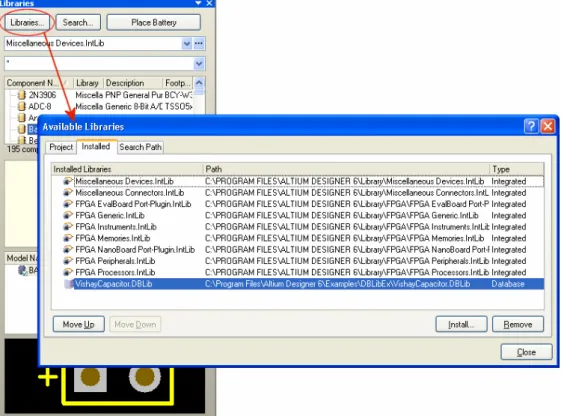Click the ADC-8 component icon
The height and width of the screenshot is (416, 564).
coord(22,106)
